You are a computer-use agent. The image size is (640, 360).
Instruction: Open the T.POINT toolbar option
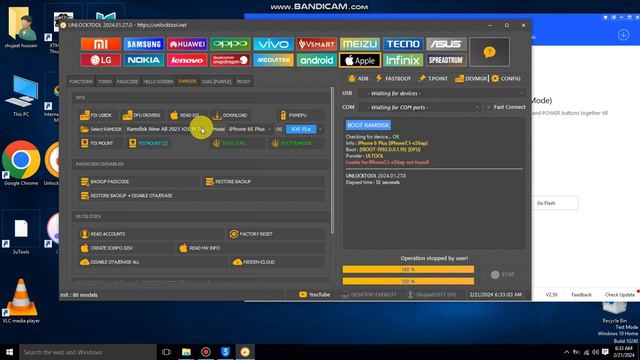pyautogui.click(x=433, y=78)
